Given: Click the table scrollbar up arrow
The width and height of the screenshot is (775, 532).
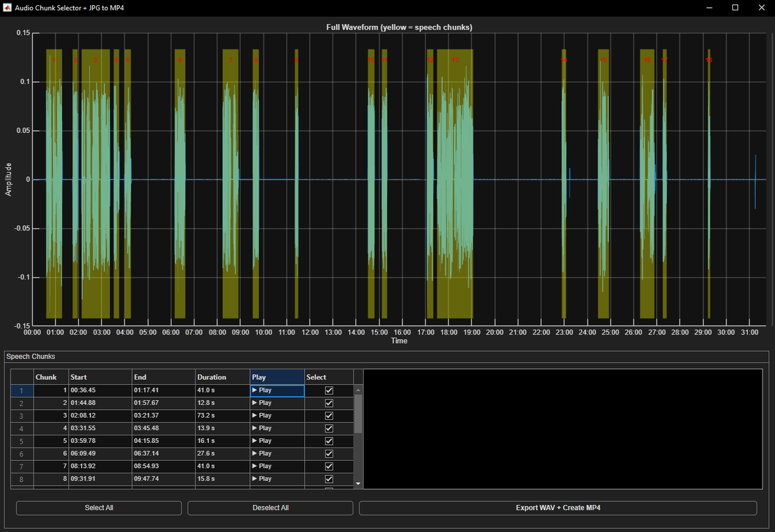Looking at the screenshot, I should point(358,389).
